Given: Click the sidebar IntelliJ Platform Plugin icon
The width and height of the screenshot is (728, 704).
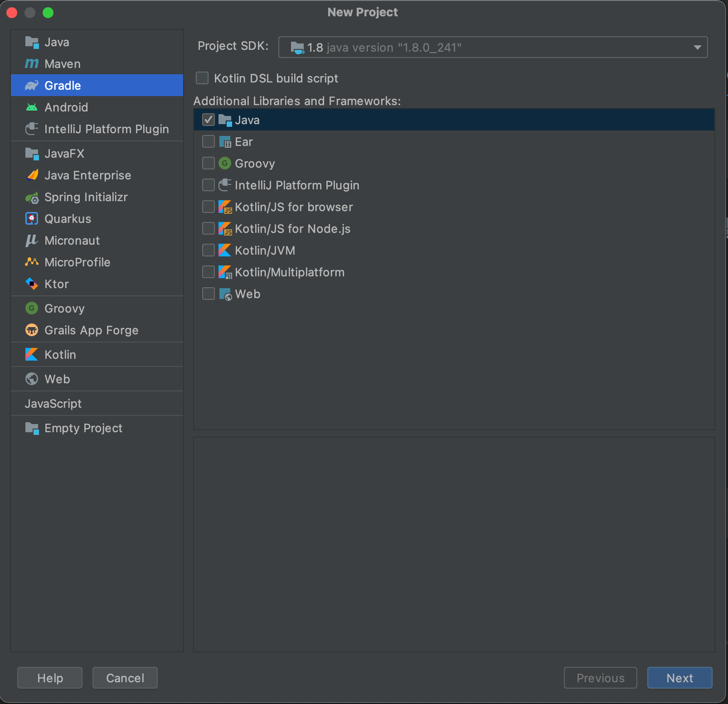Looking at the screenshot, I should point(32,129).
